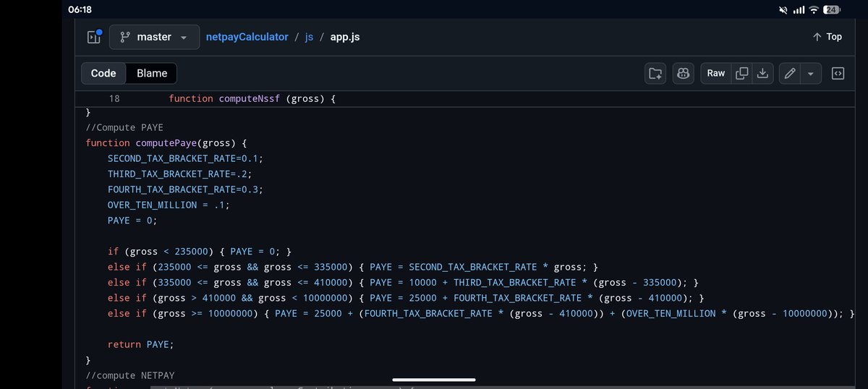Click the PAYE = 0; line
Screen dimensions: 868x389
click(132, 221)
